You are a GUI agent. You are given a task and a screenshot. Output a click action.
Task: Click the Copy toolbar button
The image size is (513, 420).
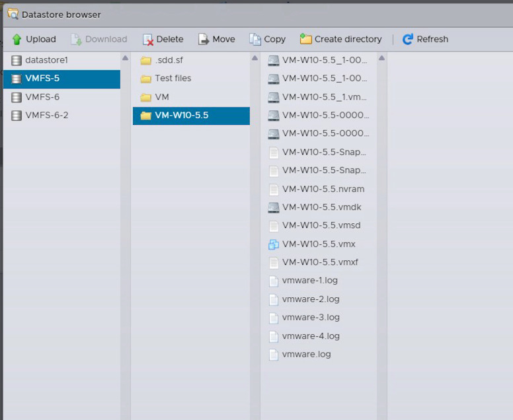[267, 39]
